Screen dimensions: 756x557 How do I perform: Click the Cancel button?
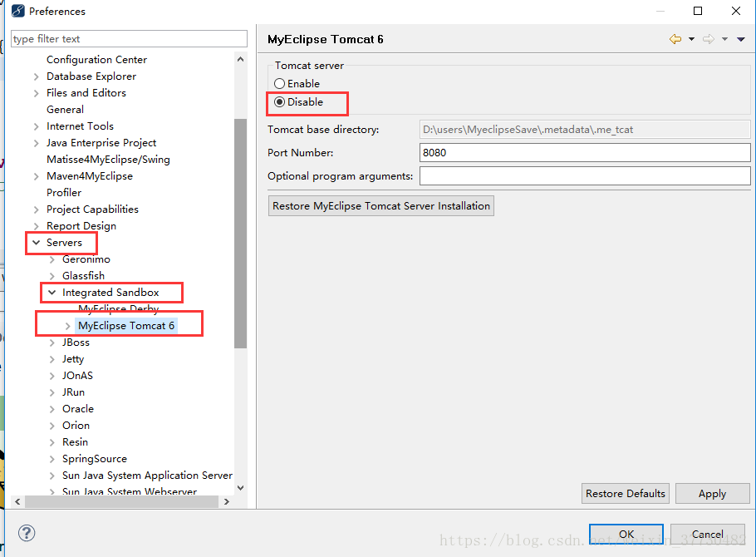(x=708, y=534)
